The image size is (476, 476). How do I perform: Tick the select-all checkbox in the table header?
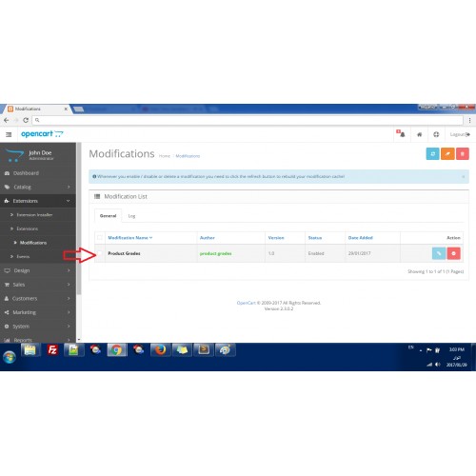click(x=100, y=237)
